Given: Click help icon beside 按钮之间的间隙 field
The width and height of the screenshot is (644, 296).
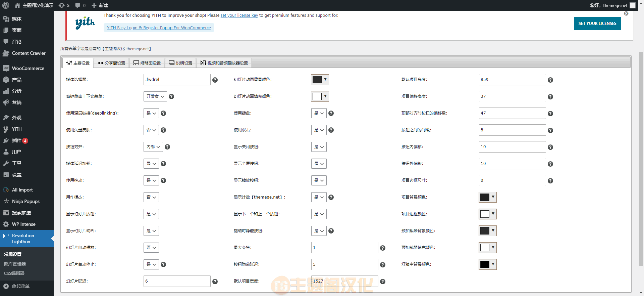Looking at the screenshot, I should (550, 130).
